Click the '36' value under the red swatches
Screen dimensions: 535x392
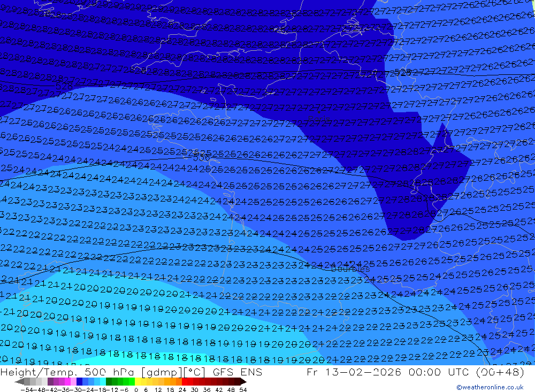(207, 390)
